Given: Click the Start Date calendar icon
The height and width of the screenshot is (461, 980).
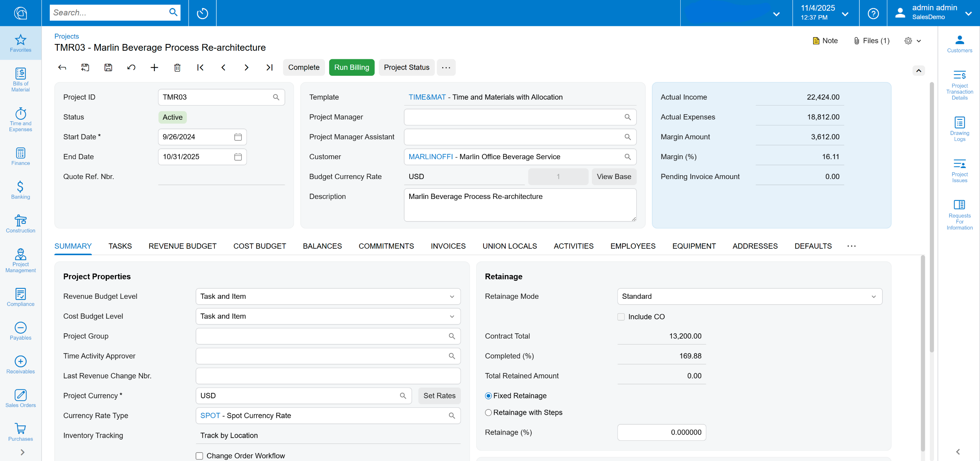Looking at the screenshot, I should [238, 137].
